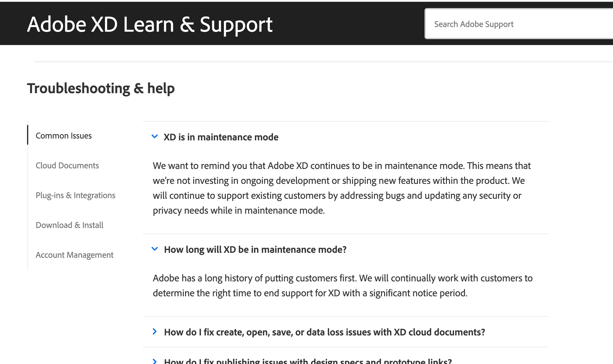Viewport: 613px width, 364px height.
Task: Click the "Troubleshooting & help" heading
Action: tap(101, 88)
